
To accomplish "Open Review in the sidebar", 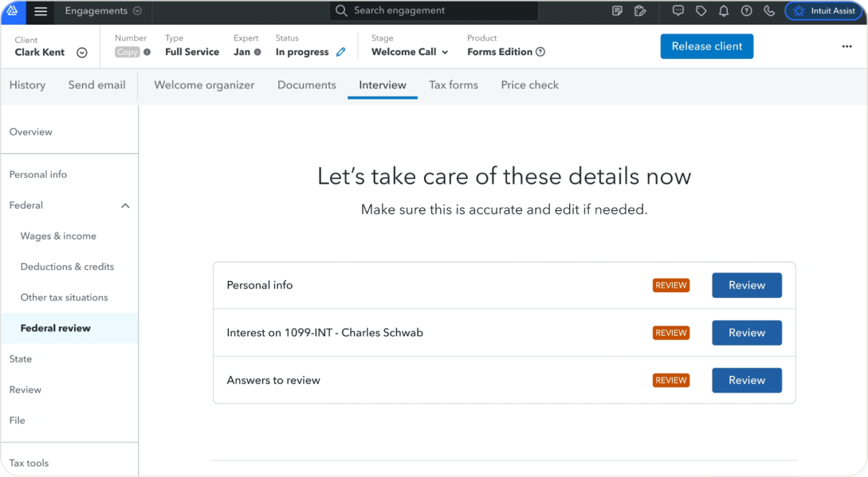I will point(25,390).
